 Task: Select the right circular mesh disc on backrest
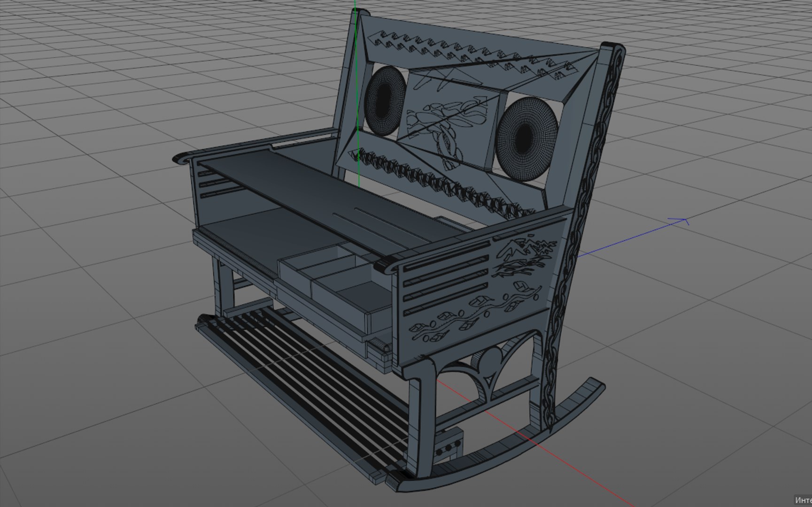pos(527,138)
